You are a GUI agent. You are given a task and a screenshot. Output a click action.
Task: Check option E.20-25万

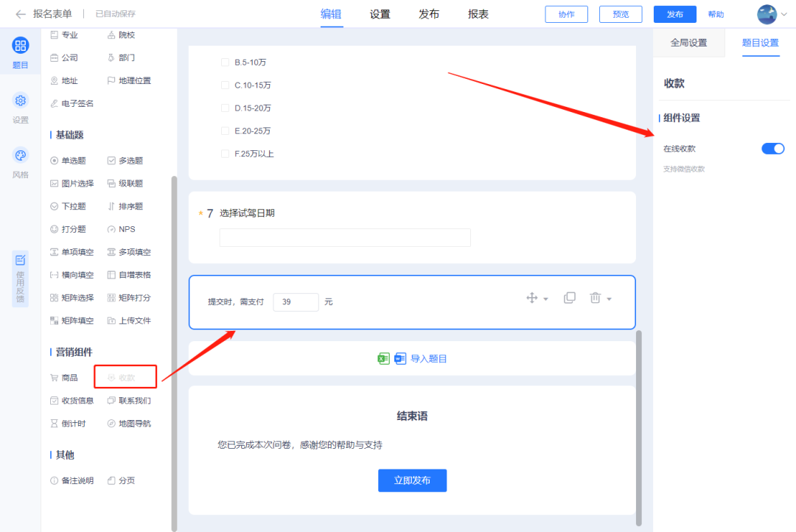(x=225, y=130)
